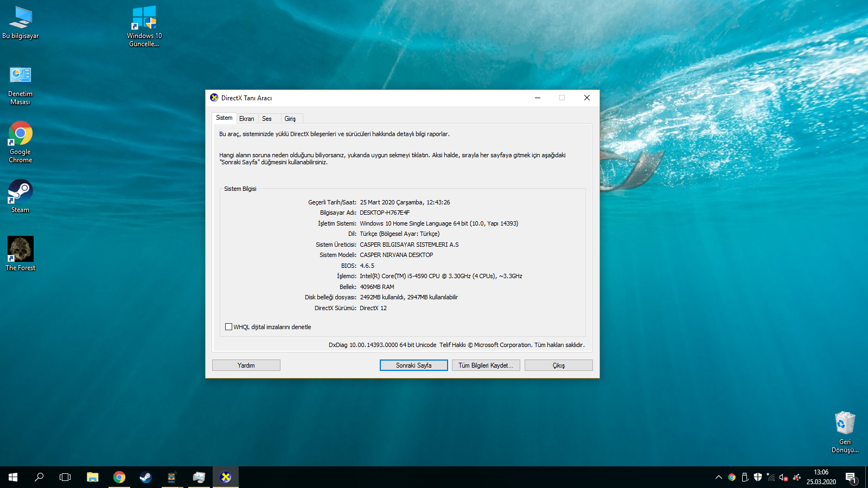Launch Google Chrome from the desktop

[21, 142]
